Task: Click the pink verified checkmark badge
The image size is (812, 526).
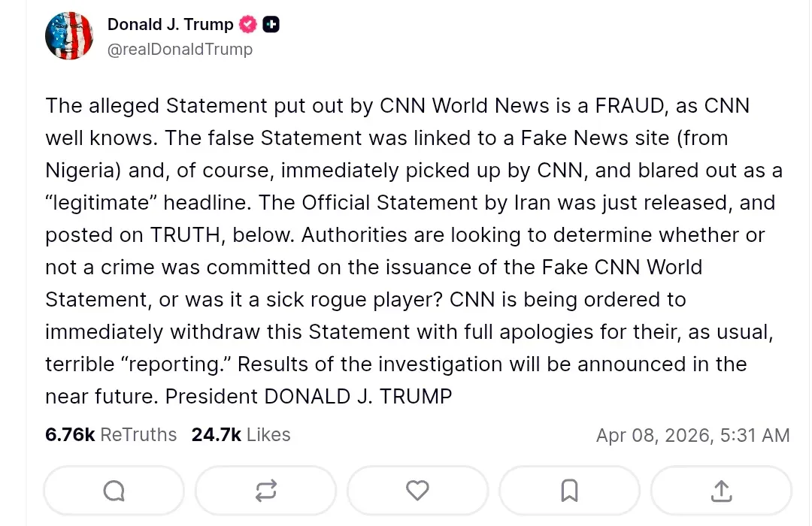Action: (248, 23)
